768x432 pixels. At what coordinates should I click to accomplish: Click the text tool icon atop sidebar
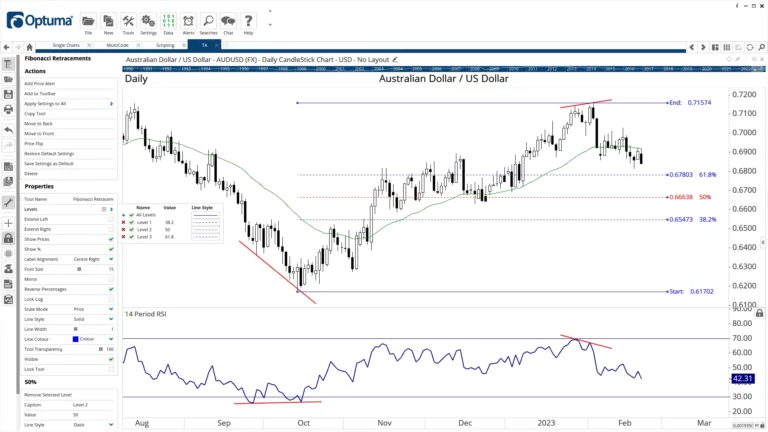pos(8,64)
